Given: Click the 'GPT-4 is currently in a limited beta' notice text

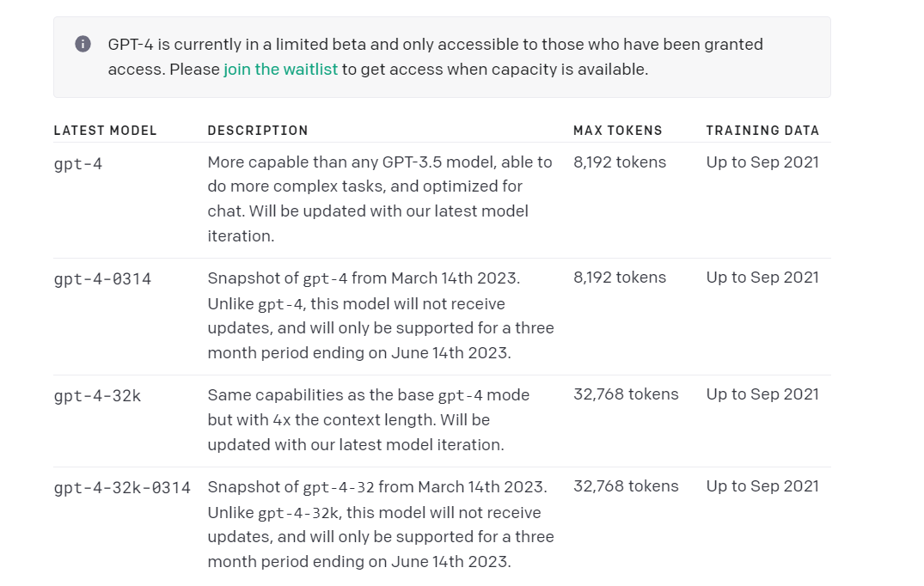Looking at the screenshot, I should tap(436, 57).
